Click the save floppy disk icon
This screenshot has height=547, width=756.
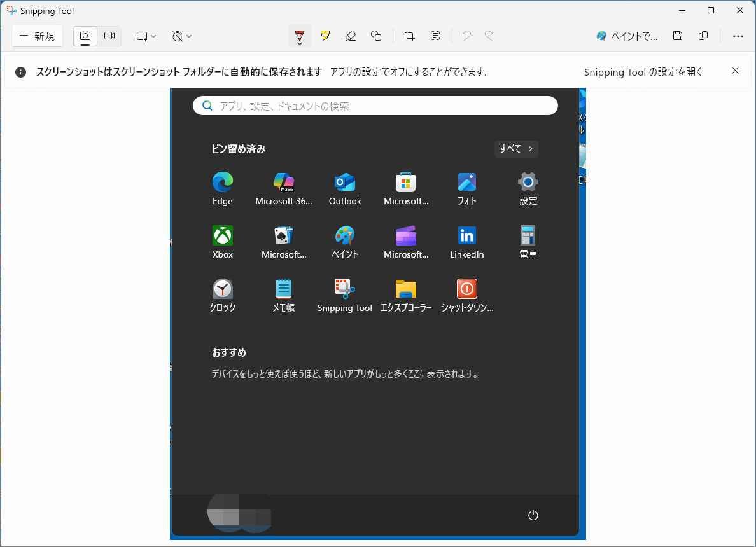click(x=678, y=36)
